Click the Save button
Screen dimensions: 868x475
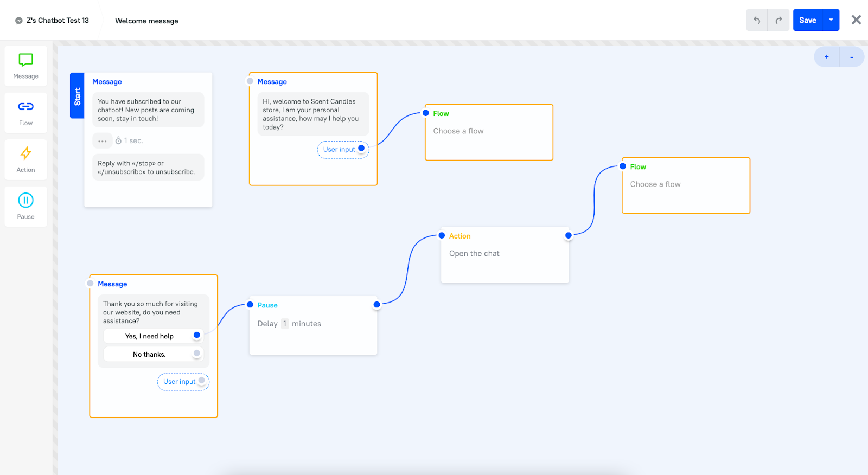pyautogui.click(x=807, y=20)
